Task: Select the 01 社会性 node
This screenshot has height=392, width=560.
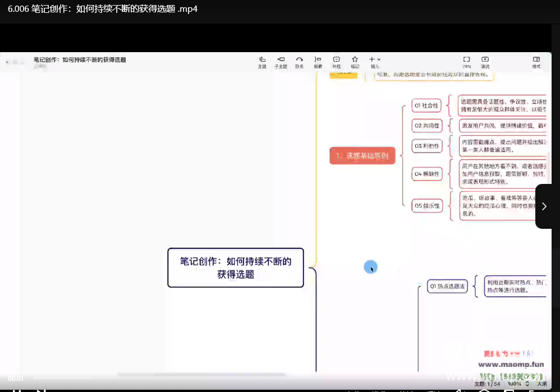Action: click(x=426, y=105)
